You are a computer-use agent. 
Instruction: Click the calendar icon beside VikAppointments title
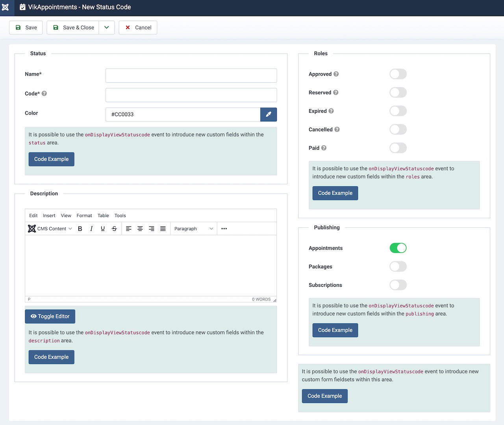click(22, 7)
